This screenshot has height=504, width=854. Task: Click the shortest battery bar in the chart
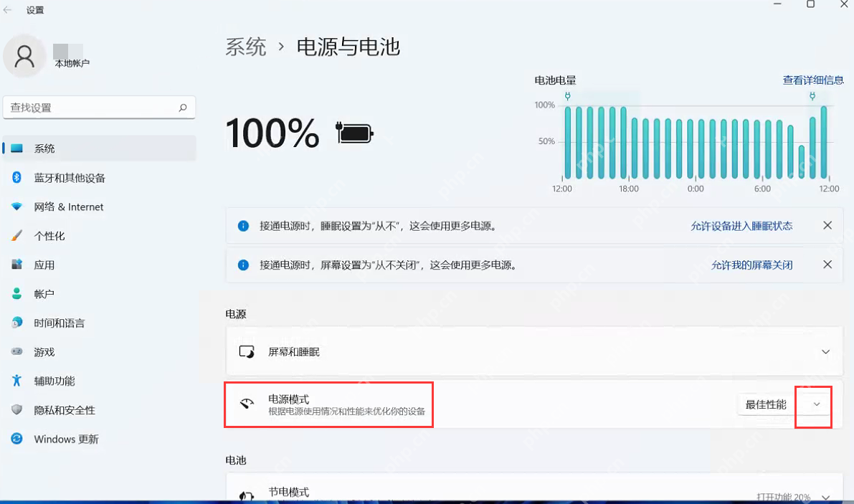pos(801,161)
